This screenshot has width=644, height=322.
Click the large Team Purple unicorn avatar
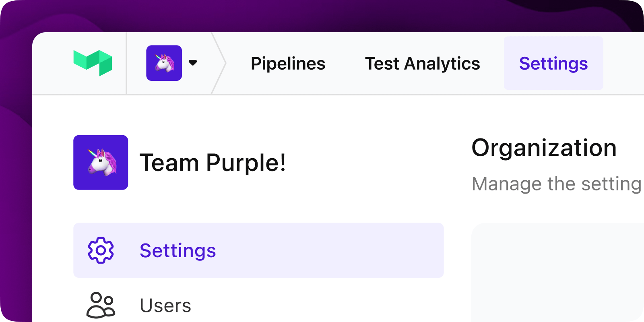101,162
